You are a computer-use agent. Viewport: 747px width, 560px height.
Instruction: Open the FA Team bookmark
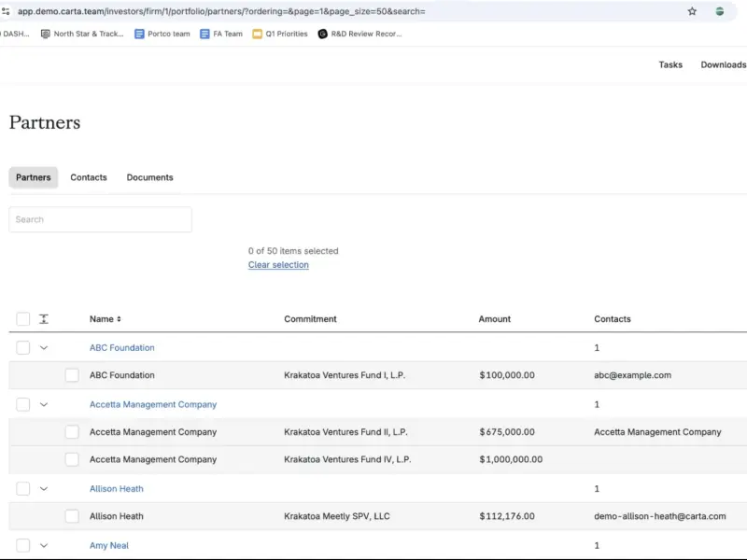point(221,34)
